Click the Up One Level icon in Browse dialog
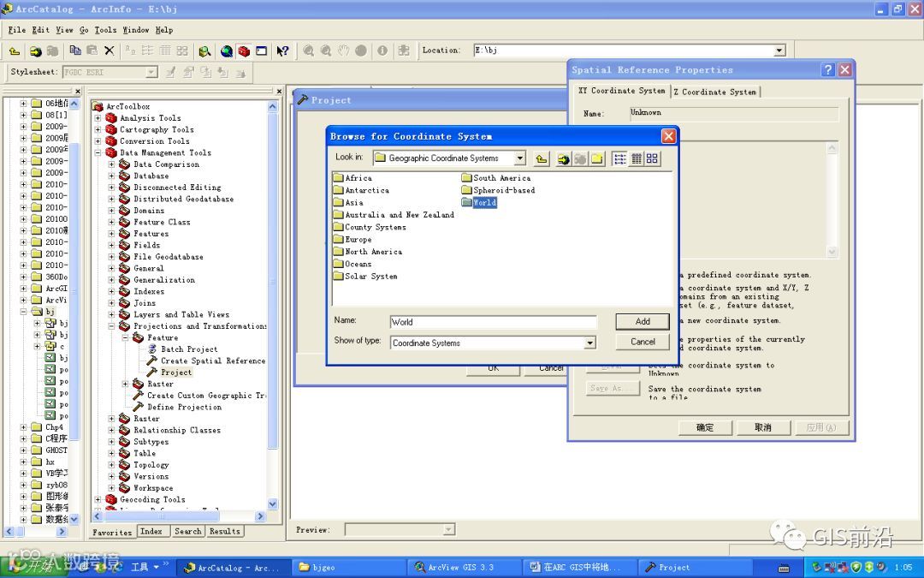 click(542, 158)
